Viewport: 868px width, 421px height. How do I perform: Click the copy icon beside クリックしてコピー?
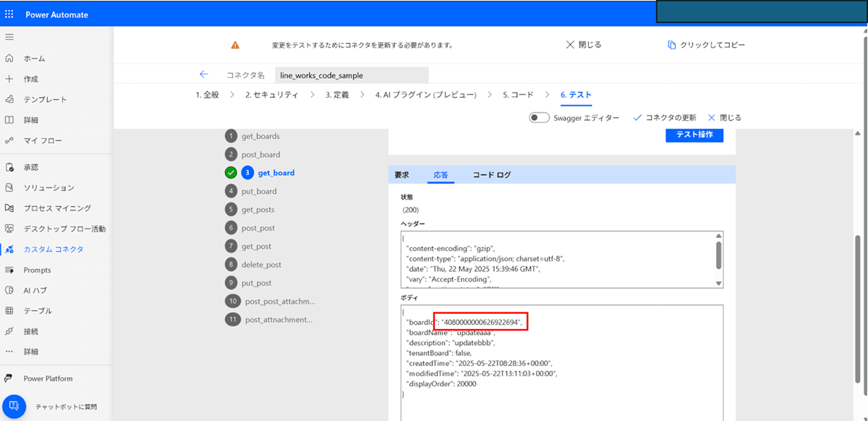coord(671,45)
